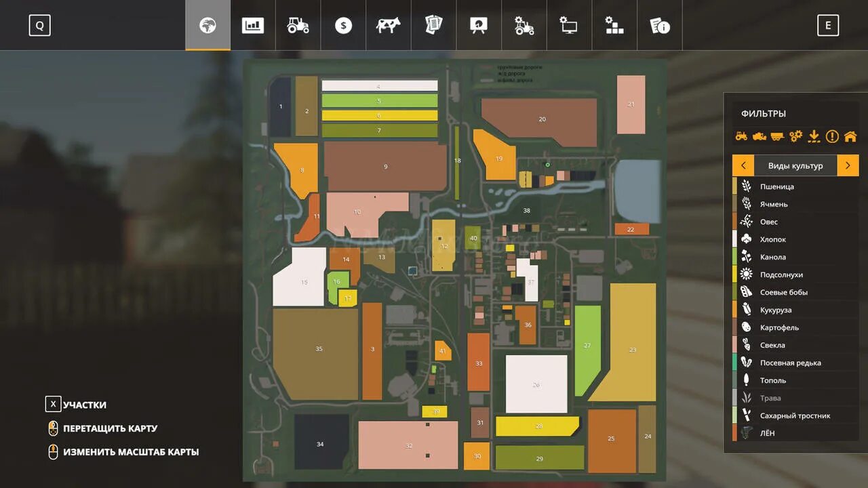Open the tractor with gear garage tab
The width and height of the screenshot is (868, 488).
pos(524,26)
